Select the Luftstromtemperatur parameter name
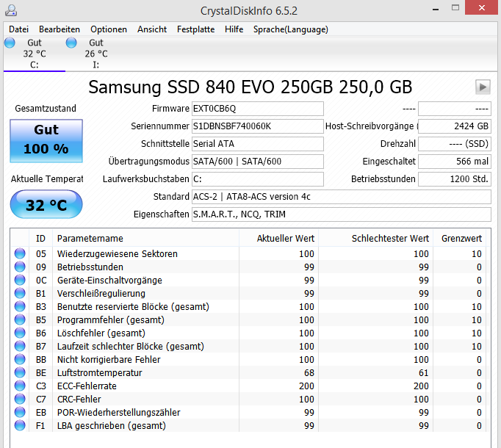 99,373
